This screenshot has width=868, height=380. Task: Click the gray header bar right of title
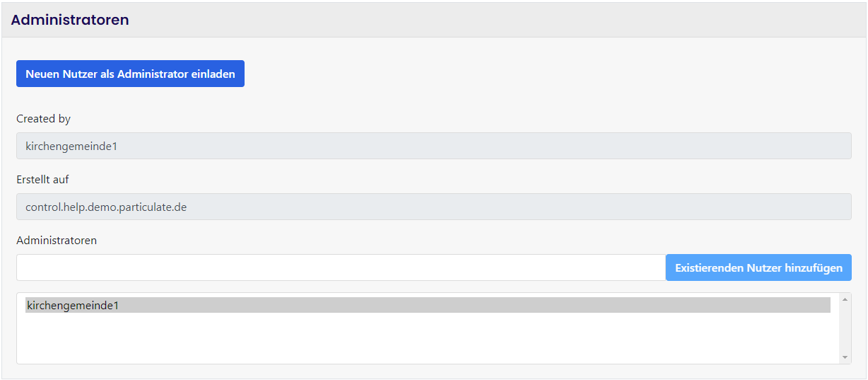pyautogui.click(x=495, y=20)
